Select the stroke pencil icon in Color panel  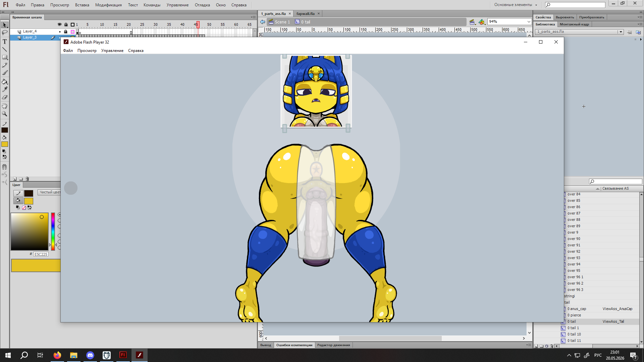(x=18, y=193)
